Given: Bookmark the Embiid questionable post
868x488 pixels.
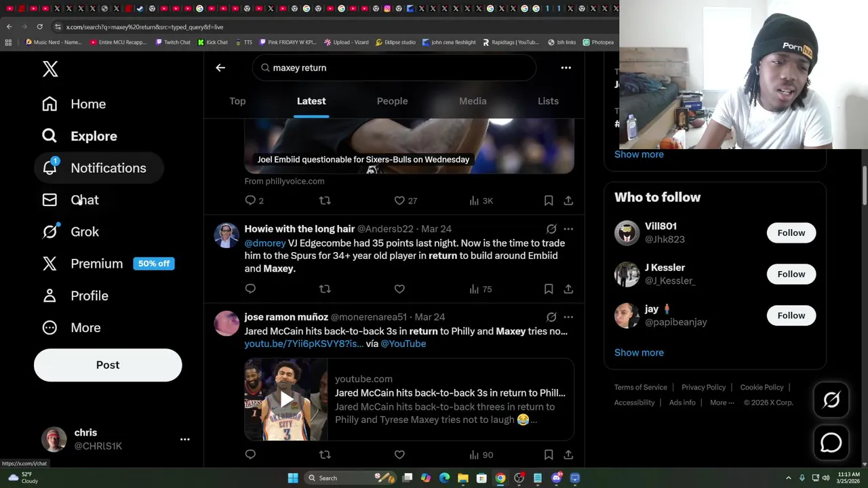Looking at the screenshot, I should [x=548, y=201].
